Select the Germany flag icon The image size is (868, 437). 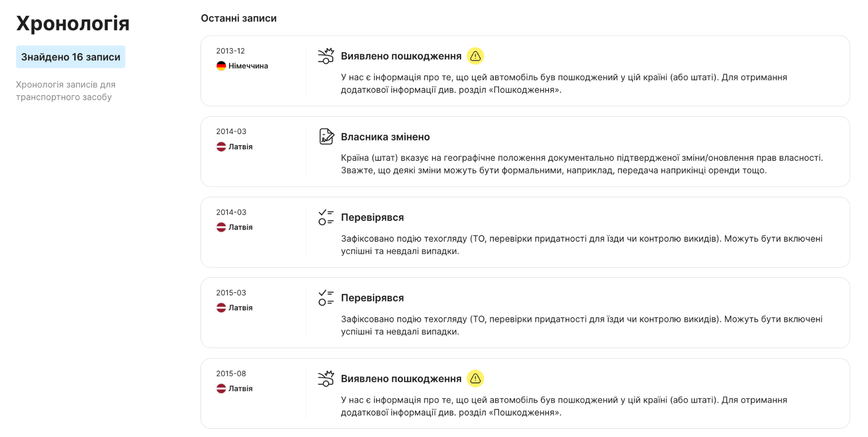221,66
